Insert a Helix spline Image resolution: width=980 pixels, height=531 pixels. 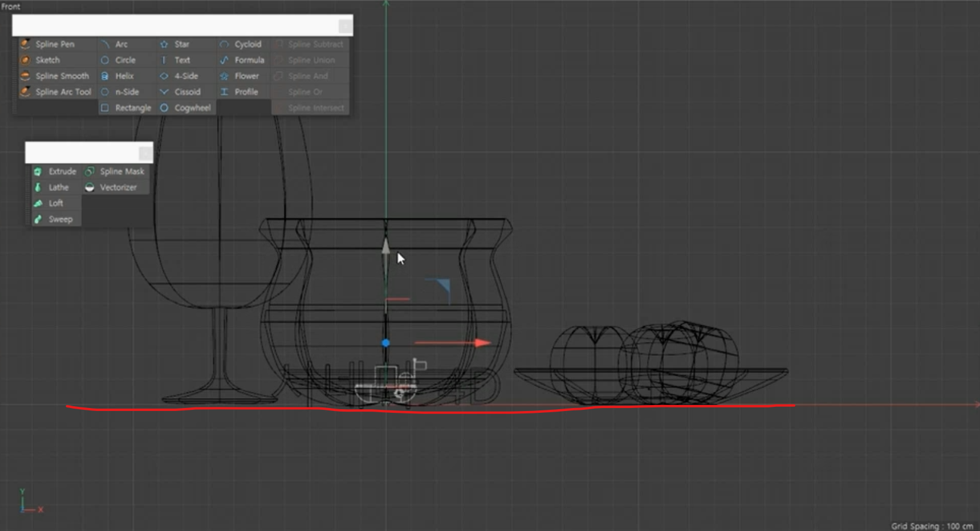pos(126,76)
